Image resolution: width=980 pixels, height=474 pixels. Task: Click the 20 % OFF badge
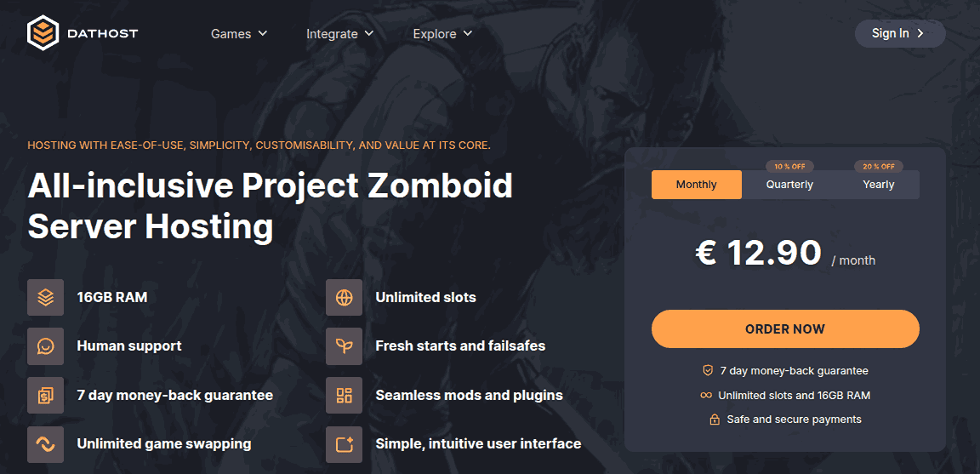(x=878, y=166)
